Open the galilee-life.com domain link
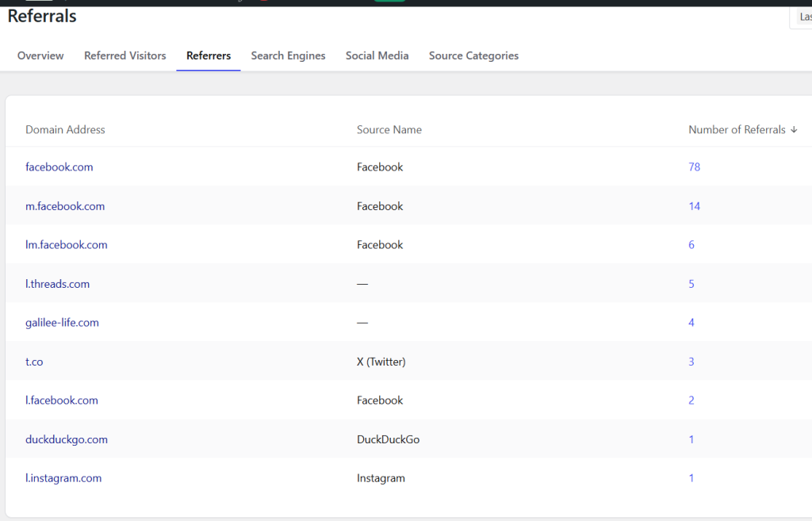Viewport: 812px width, 521px height. pyautogui.click(x=62, y=322)
